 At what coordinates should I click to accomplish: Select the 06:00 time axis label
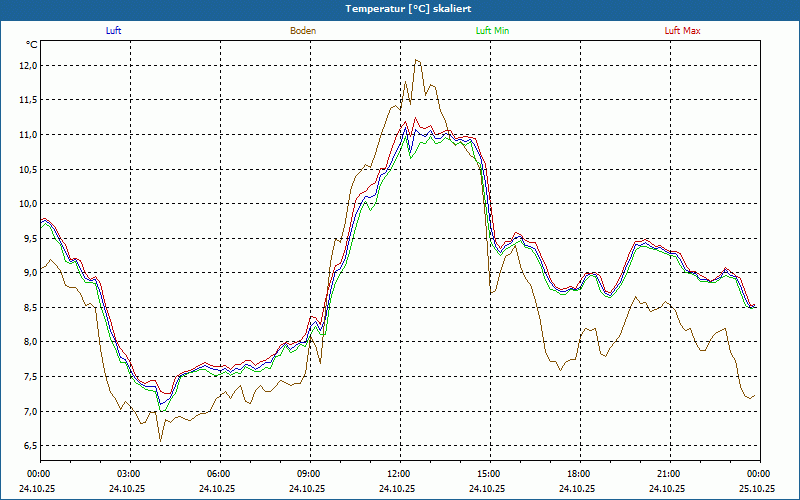pyautogui.click(x=219, y=474)
